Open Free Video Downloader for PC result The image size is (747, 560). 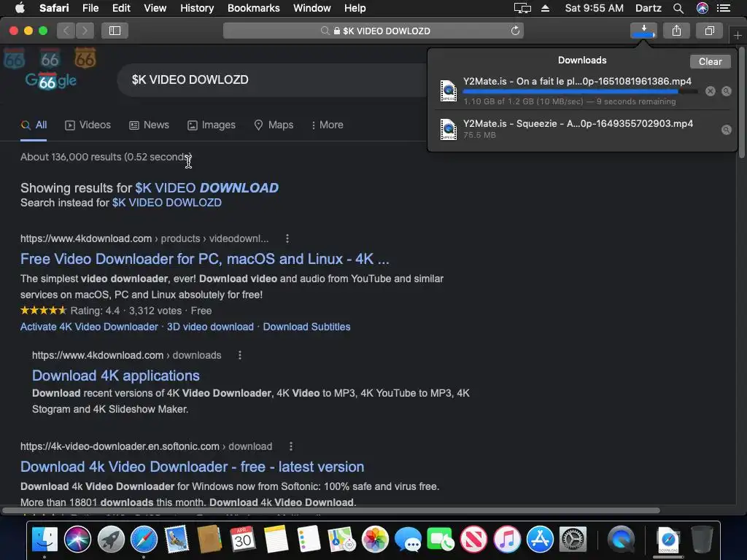click(x=205, y=259)
